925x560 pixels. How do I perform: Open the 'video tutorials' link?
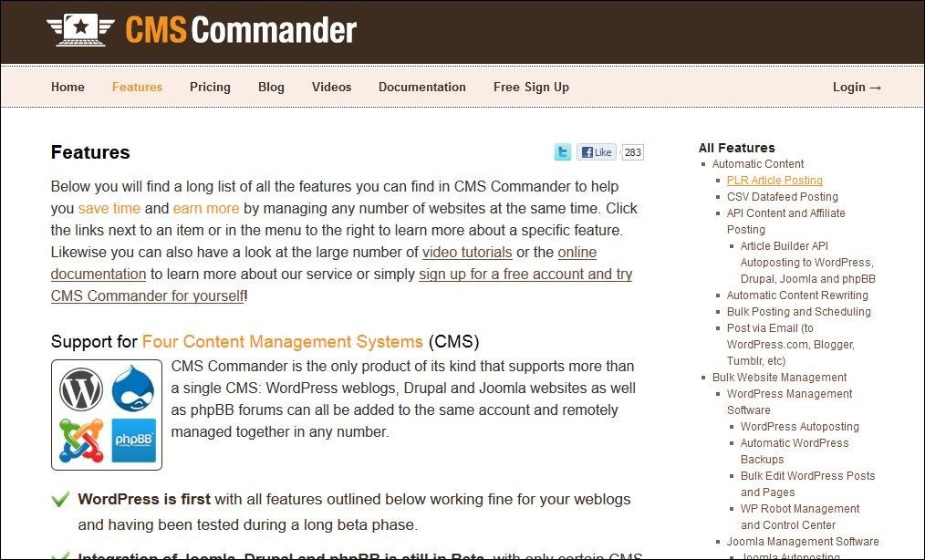click(467, 252)
